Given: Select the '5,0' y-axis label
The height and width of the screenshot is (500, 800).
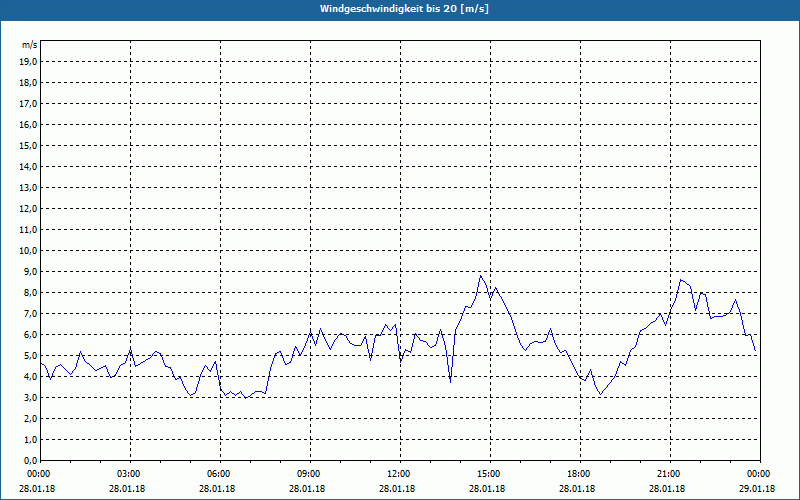Looking at the screenshot, I should point(30,356).
